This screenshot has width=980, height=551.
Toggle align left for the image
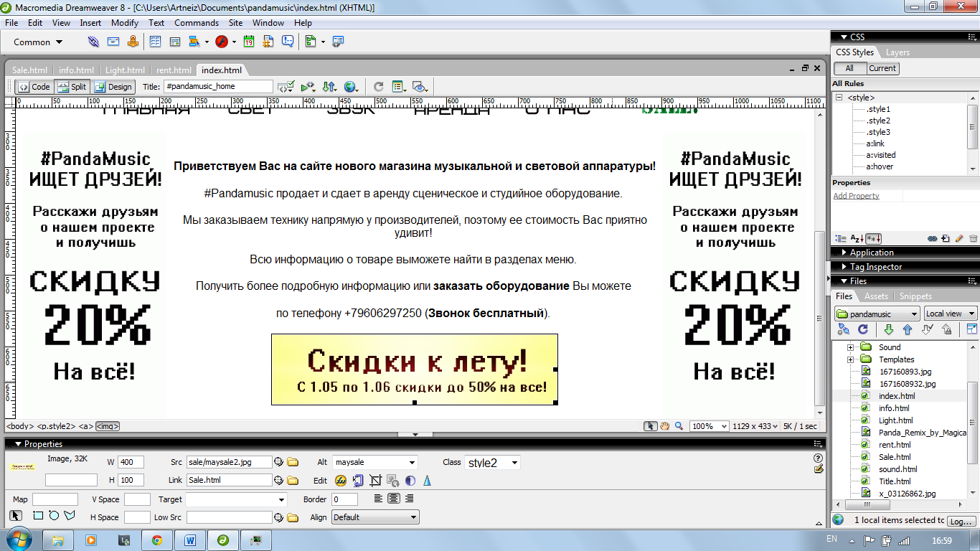click(x=378, y=499)
